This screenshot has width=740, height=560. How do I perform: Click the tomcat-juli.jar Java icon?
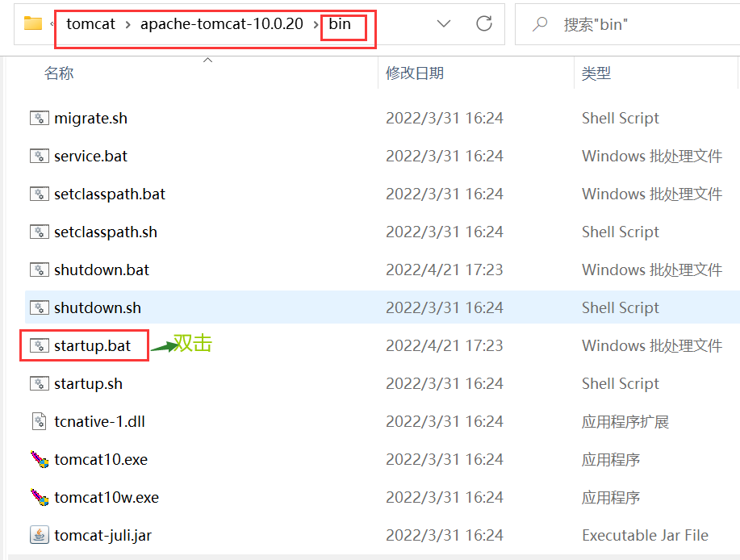40,535
